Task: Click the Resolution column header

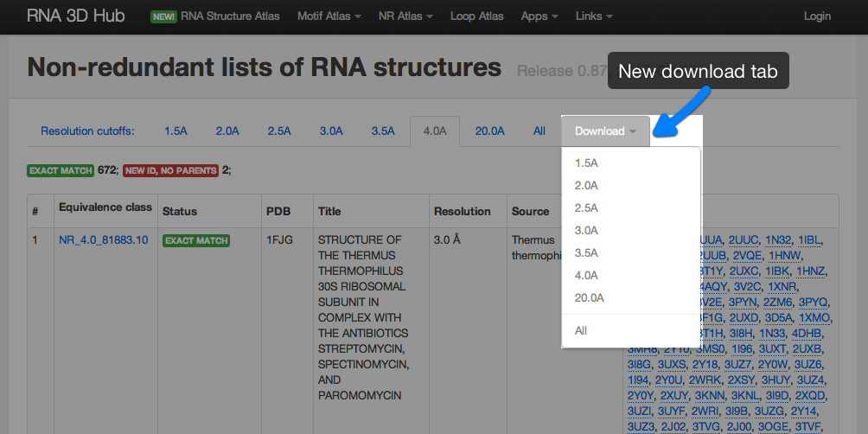Action: pos(462,211)
